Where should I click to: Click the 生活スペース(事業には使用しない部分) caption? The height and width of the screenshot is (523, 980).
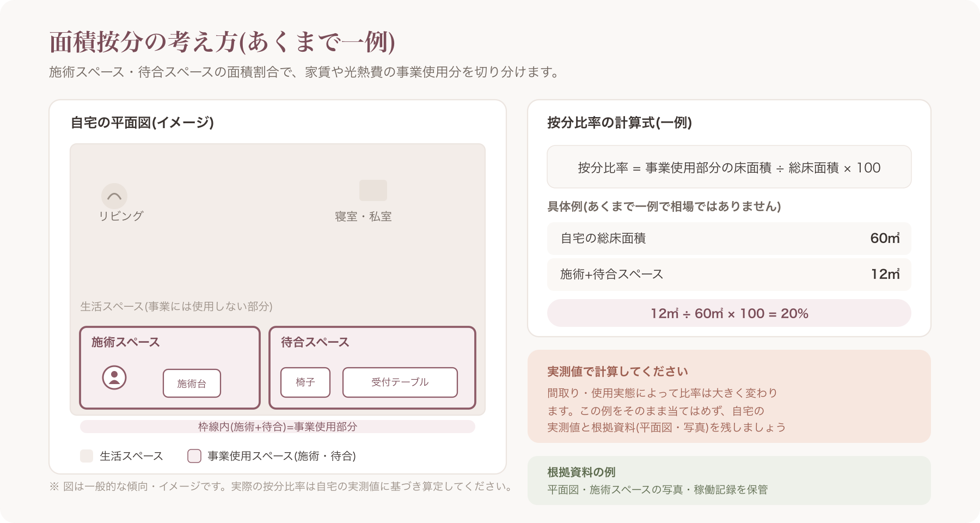176,307
